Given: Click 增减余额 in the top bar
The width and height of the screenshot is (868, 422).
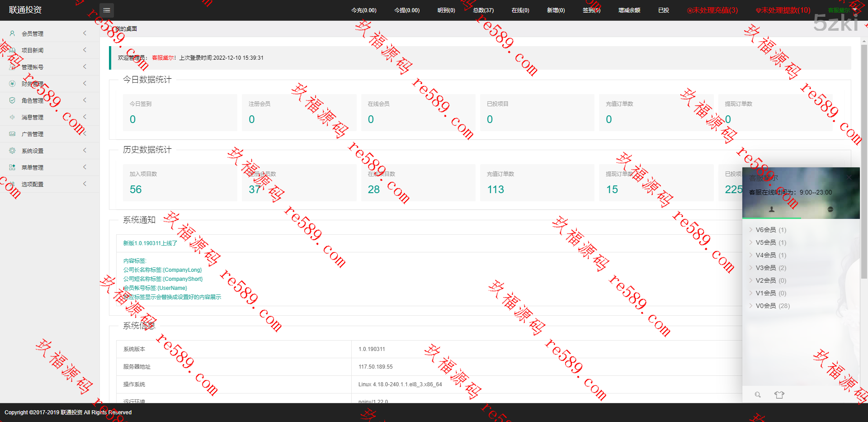Looking at the screenshot, I should 629,10.
